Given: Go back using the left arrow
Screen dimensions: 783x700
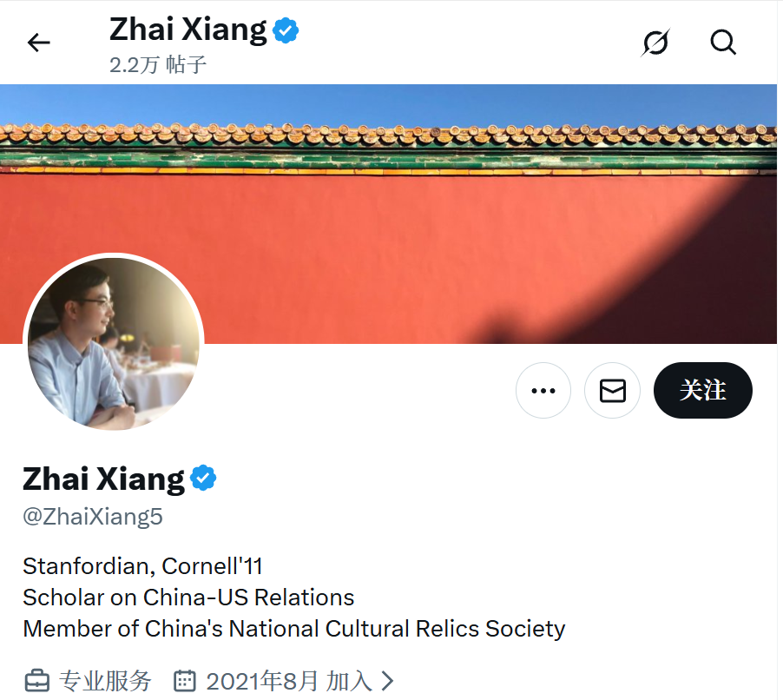Looking at the screenshot, I should [38, 43].
